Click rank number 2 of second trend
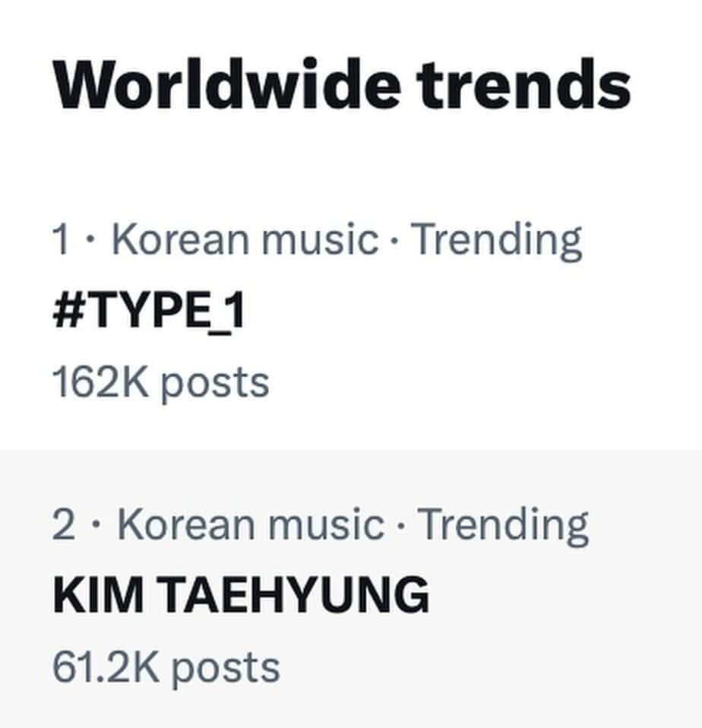Viewport: 702px width, 728px height. pos(64,524)
